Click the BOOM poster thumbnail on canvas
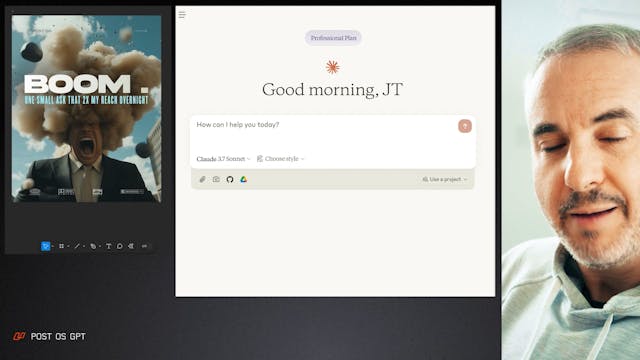The width and height of the screenshot is (640, 360). pos(86,109)
